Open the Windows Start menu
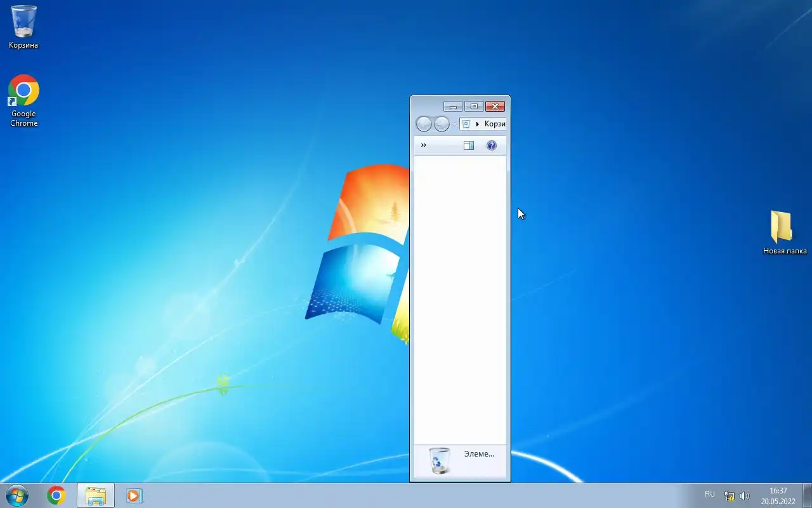The width and height of the screenshot is (812, 508). (x=17, y=495)
